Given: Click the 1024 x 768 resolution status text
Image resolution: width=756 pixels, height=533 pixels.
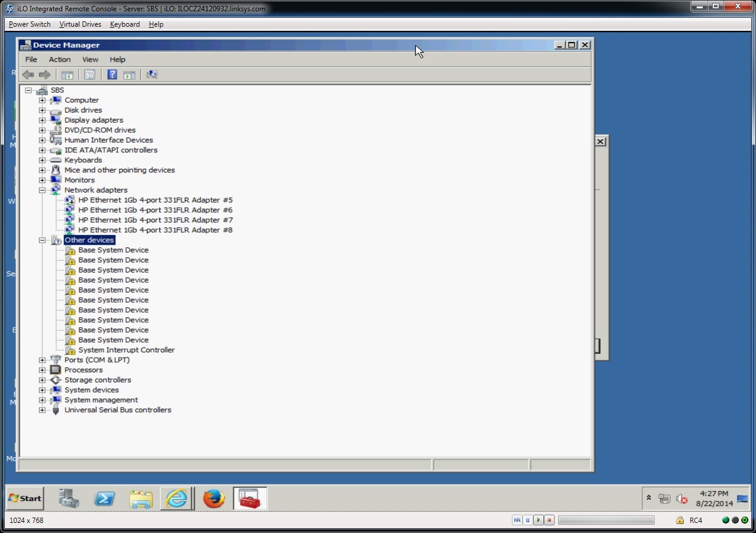Looking at the screenshot, I should 27,521.
